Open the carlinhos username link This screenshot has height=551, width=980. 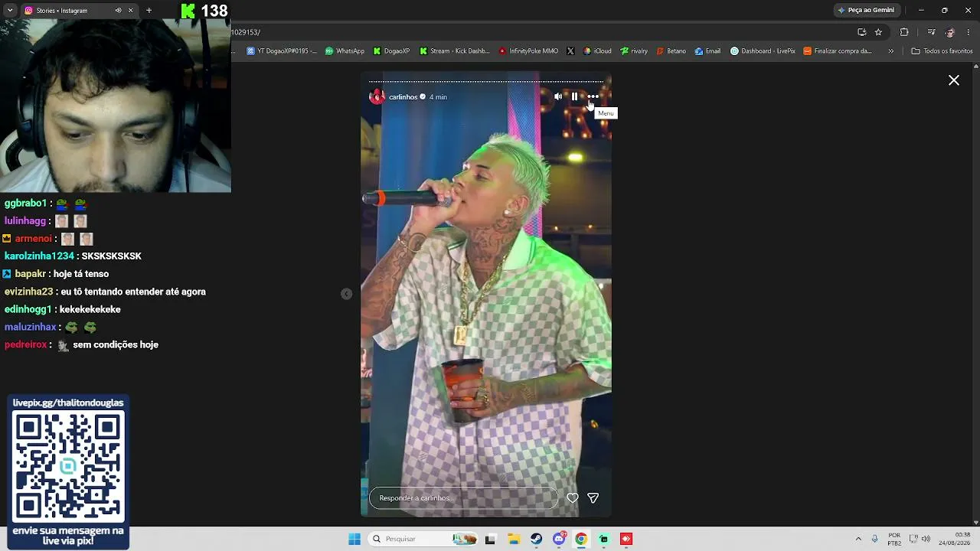click(403, 97)
